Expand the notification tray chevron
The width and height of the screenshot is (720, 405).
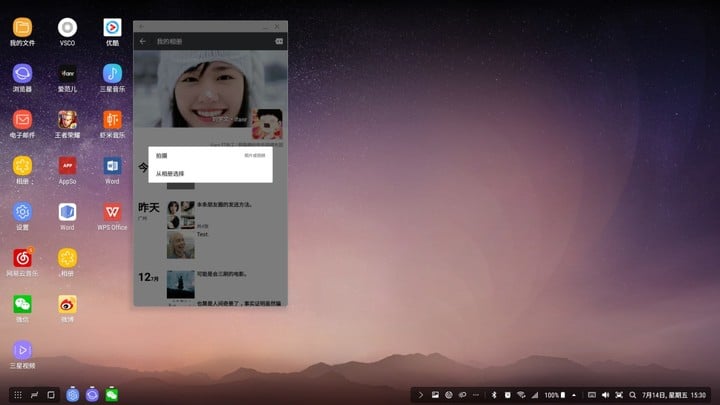click(420, 395)
